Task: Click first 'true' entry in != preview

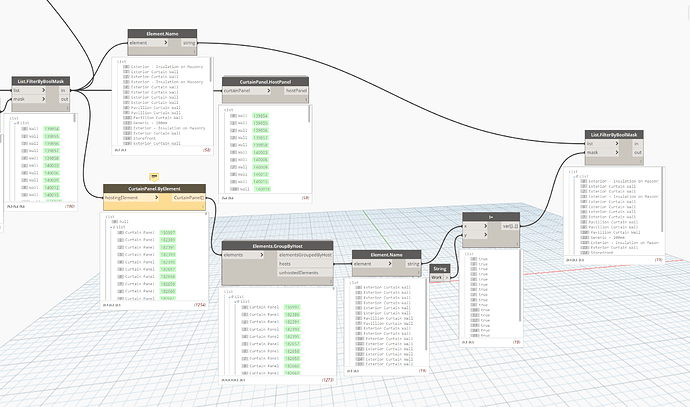Action: pos(483,259)
